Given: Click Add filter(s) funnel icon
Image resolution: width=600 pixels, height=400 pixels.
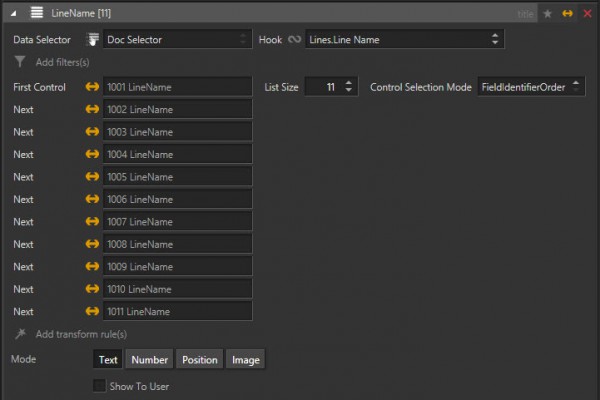Looking at the screenshot, I should [x=20, y=62].
